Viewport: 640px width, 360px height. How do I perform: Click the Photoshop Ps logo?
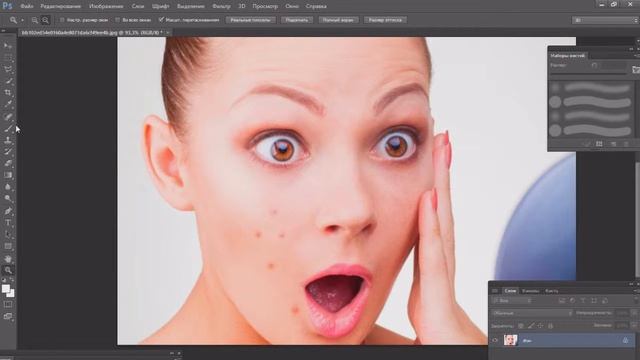point(7,6)
